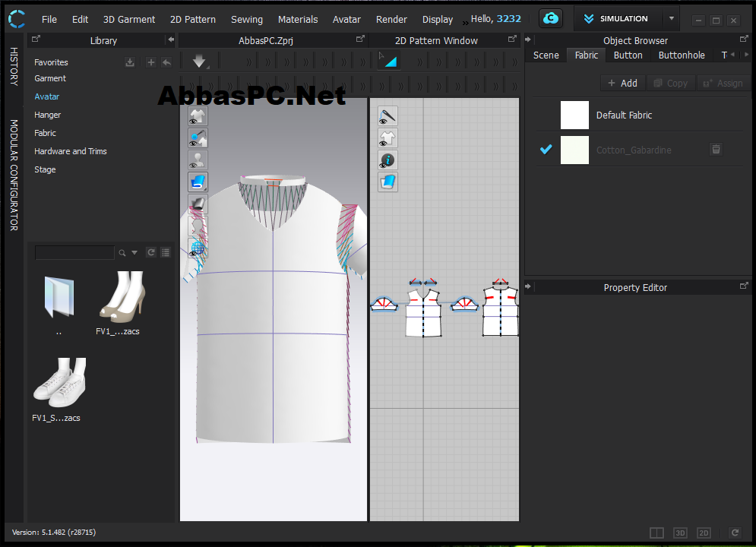Select the Default Fabric white swatch
Image resolution: width=756 pixels, height=547 pixels.
coord(574,115)
